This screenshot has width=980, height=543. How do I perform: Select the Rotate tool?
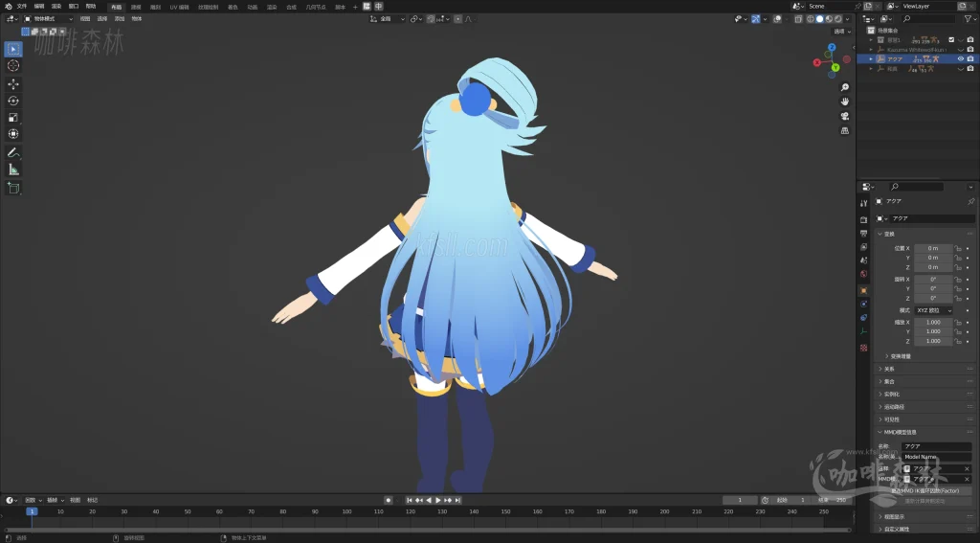13,101
